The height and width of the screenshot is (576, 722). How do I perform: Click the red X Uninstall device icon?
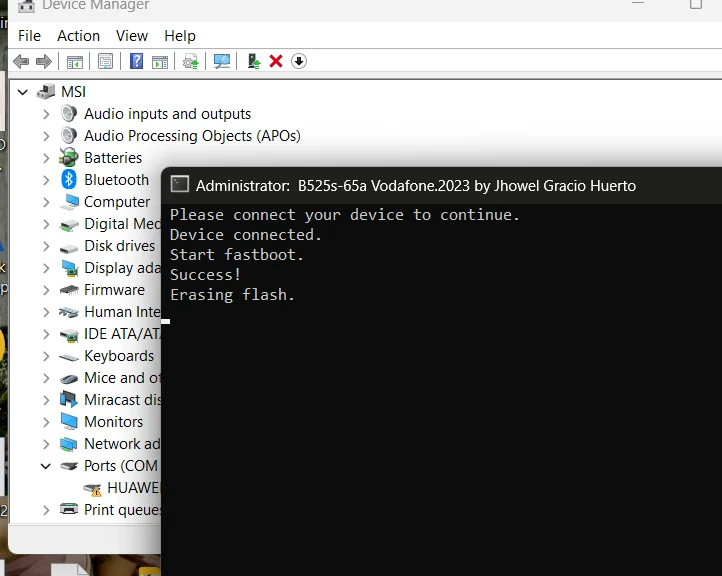pos(276,61)
